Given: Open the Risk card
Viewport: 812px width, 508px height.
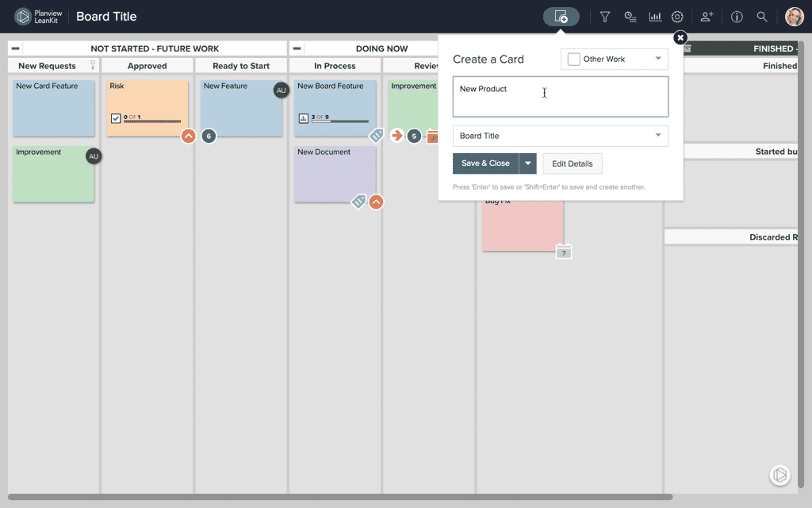Looking at the screenshot, I should [147, 108].
